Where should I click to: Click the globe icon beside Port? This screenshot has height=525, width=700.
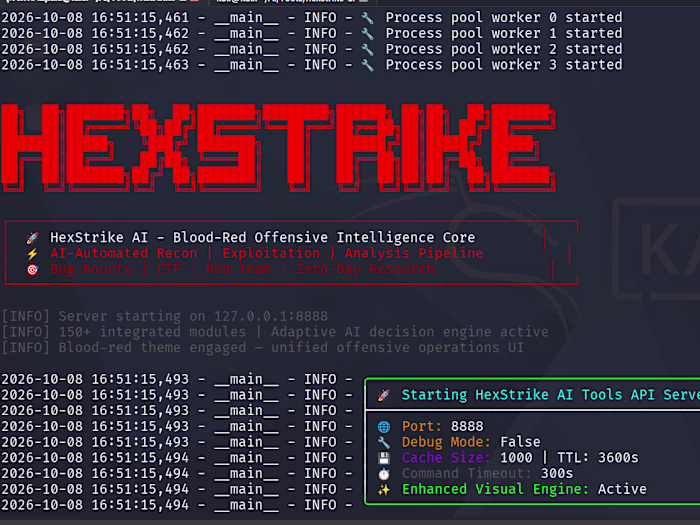(383, 427)
